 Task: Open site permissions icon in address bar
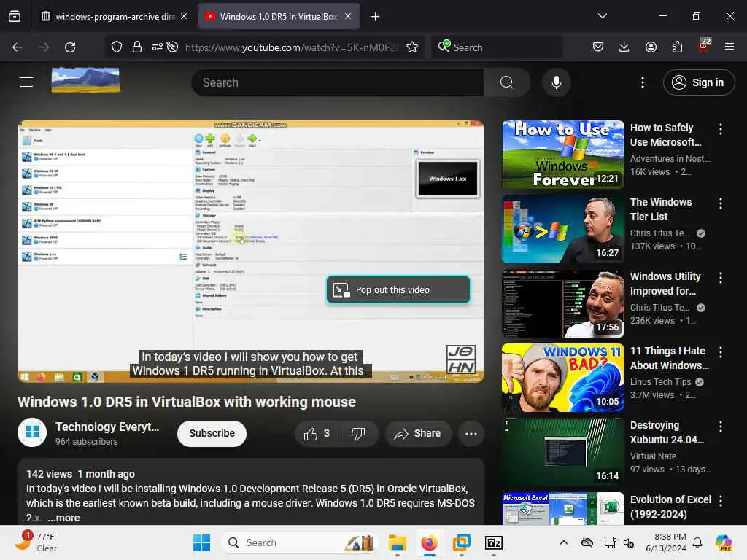[157, 47]
